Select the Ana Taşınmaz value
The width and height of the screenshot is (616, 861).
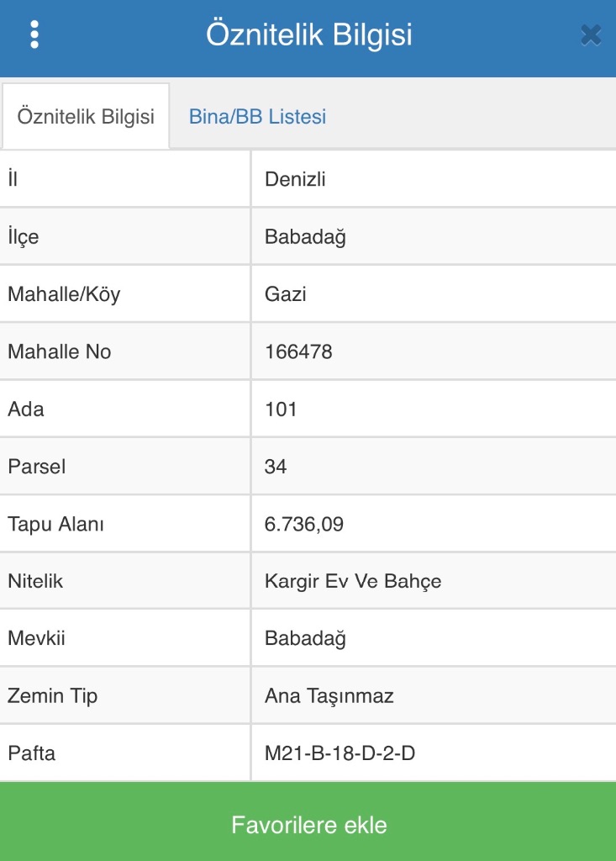[x=329, y=696]
